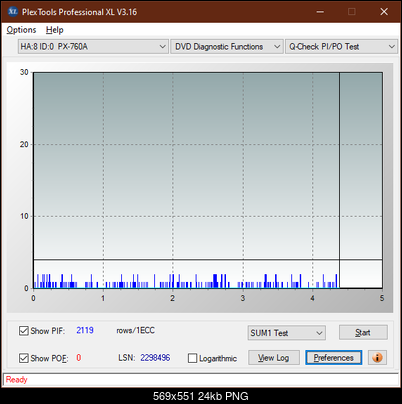This screenshot has height=404, width=402.
Task: Click the y-axis label 30
Action: pos(24,72)
